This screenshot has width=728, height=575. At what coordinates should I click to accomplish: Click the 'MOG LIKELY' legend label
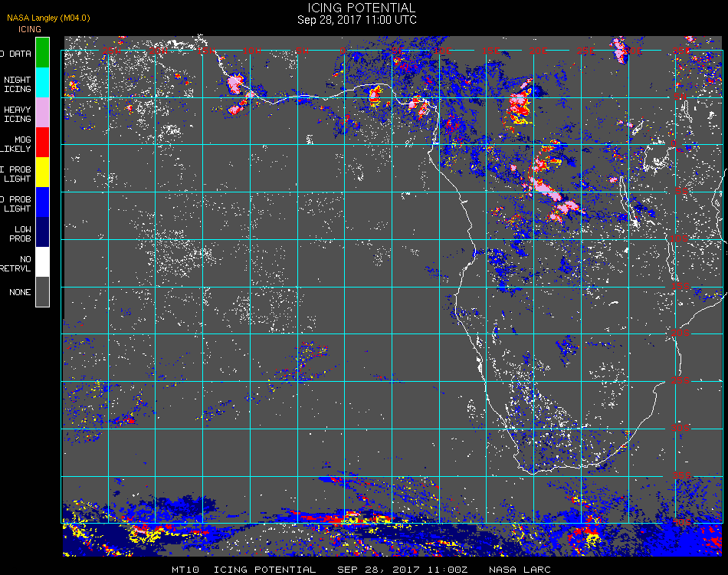(x=16, y=144)
